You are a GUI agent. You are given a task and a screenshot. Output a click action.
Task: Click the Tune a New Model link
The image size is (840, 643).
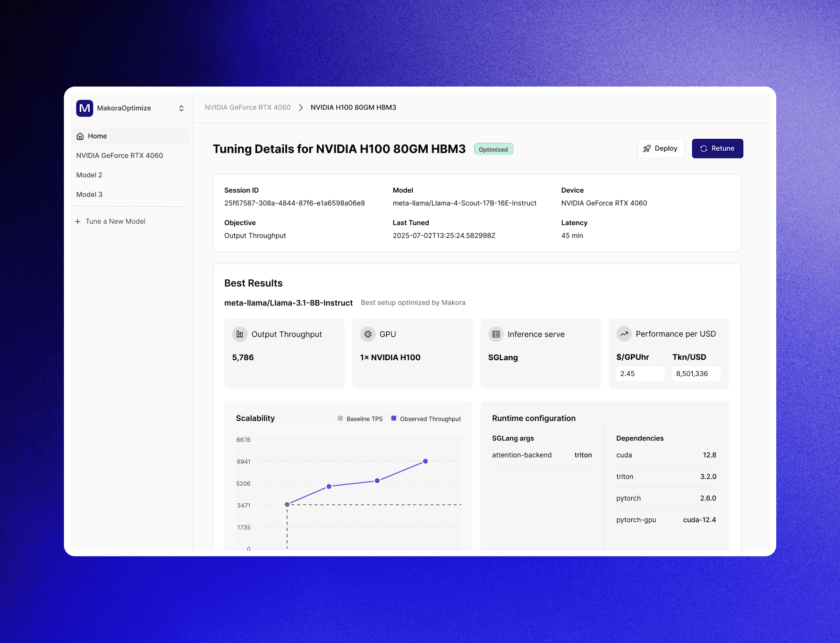pos(115,221)
